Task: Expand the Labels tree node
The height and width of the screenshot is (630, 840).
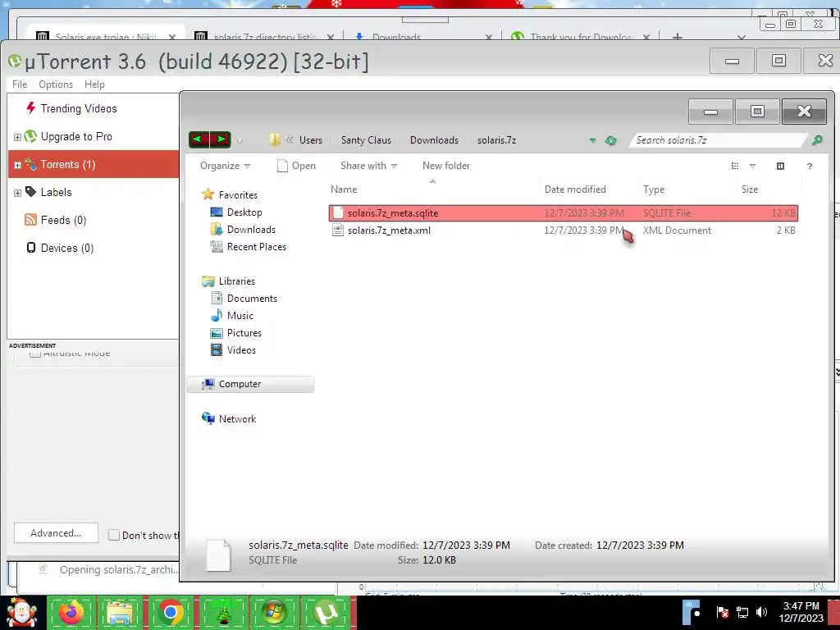Action: click(17, 193)
